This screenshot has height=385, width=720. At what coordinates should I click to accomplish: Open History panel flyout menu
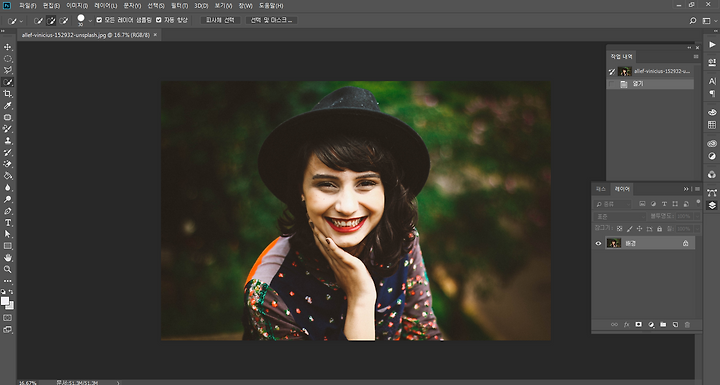tap(696, 57)
